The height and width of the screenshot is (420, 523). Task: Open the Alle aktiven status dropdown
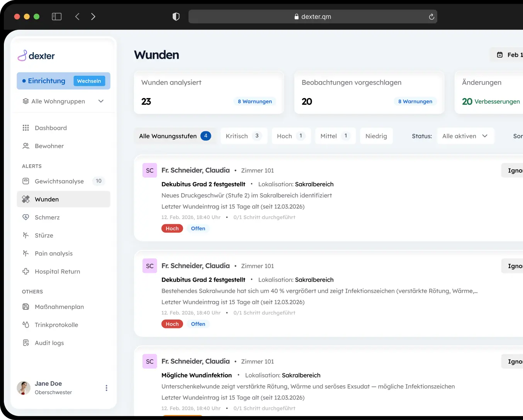coord(465,136)
